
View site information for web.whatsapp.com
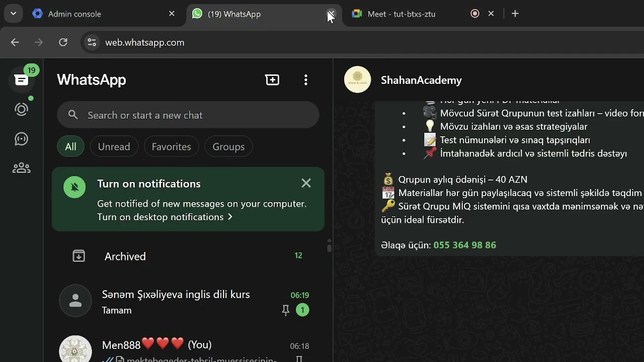coord(92,42)
